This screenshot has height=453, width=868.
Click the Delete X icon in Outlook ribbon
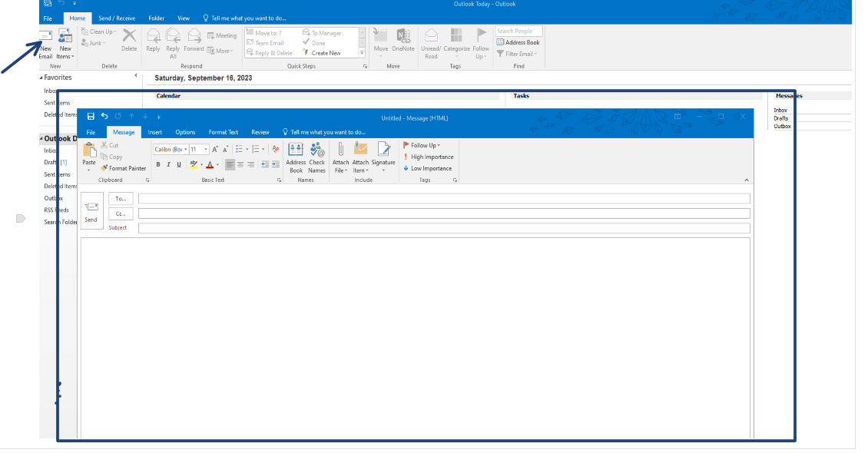tap(129, 37)
